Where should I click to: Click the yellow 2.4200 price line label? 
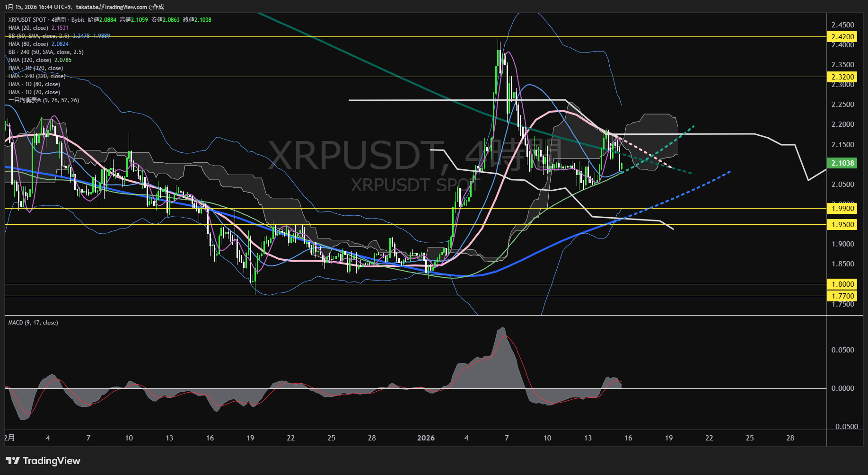coord(842,36)
